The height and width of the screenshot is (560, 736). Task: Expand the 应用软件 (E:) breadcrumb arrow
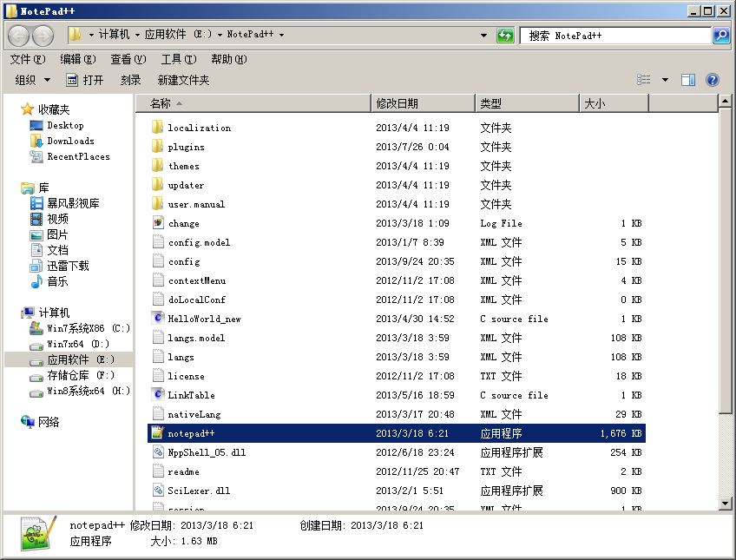coord(220,35)
